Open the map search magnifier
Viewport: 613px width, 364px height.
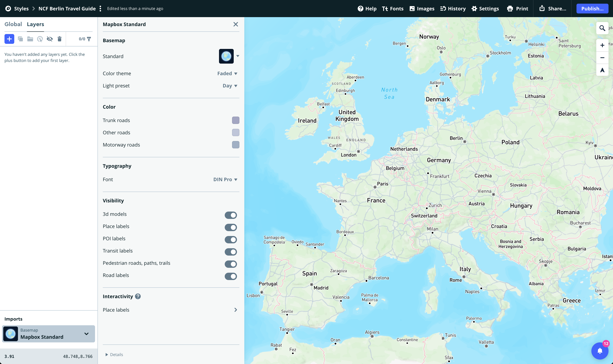(x=602, y=28)
